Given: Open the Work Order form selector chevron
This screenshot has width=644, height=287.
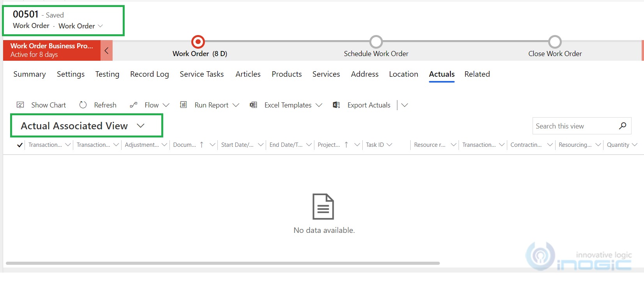Looking at the screenshot, I should tap(101, 26).
